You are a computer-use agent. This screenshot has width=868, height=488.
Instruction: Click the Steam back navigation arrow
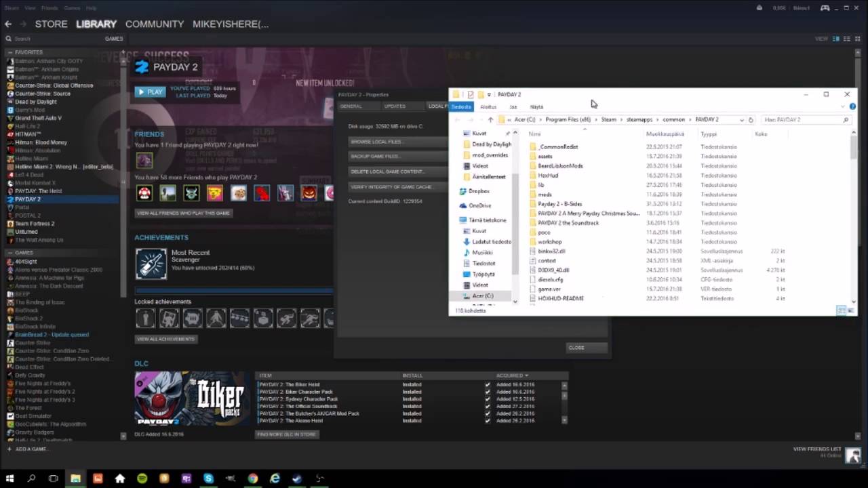pyautogui.click(x=8, y=24)
